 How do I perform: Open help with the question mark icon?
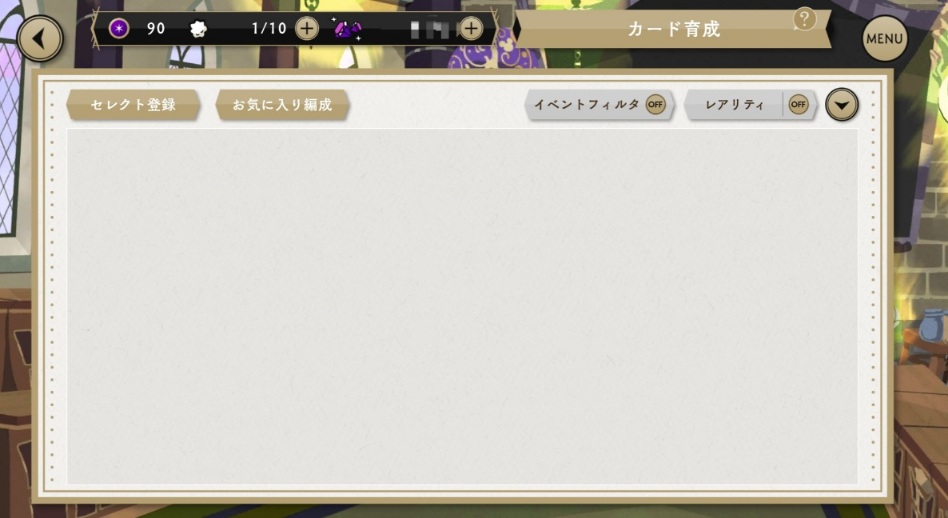point(804,19)
